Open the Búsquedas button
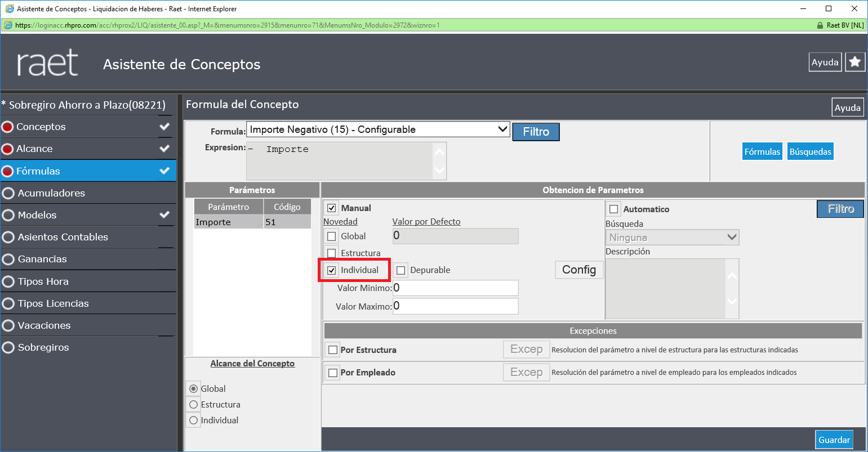This screenshot has height=452, width=868. (x=810, y=151)
